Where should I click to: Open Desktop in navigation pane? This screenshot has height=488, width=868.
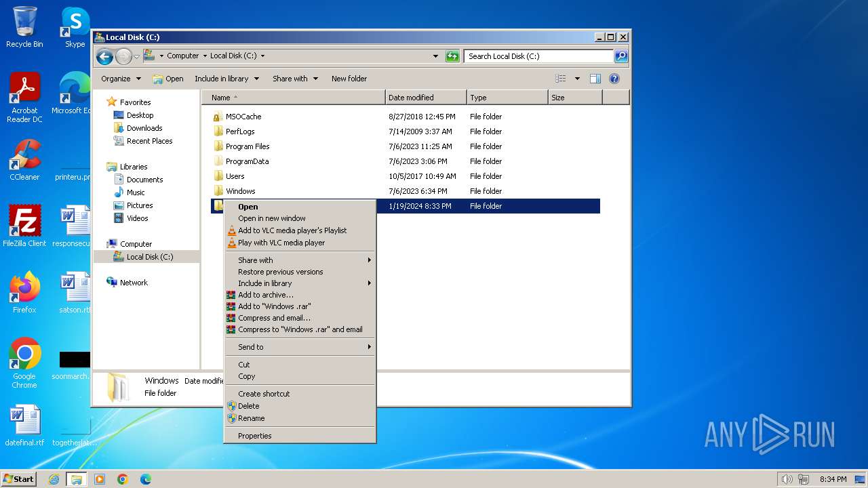140,115
